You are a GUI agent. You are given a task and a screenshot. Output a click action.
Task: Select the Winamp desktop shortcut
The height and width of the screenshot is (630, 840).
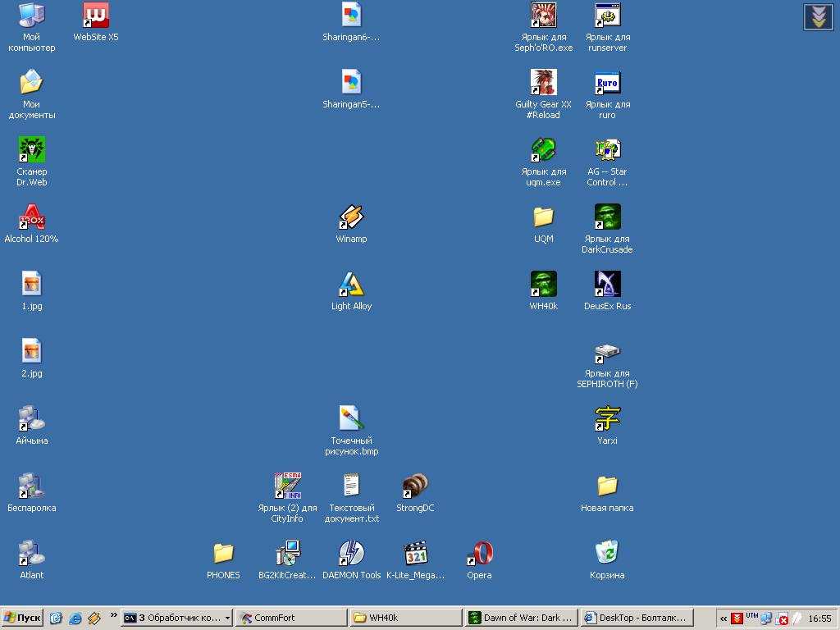tap(351, 217)
